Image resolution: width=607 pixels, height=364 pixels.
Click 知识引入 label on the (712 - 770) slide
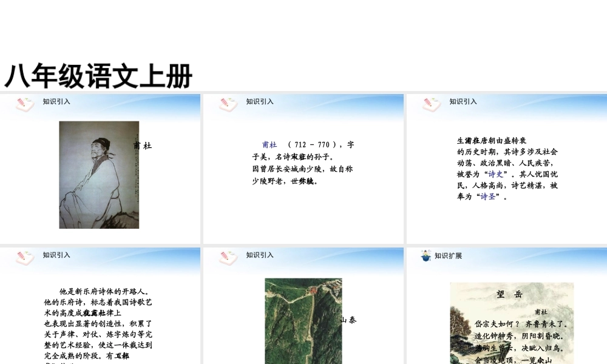[x=260, y=102]
